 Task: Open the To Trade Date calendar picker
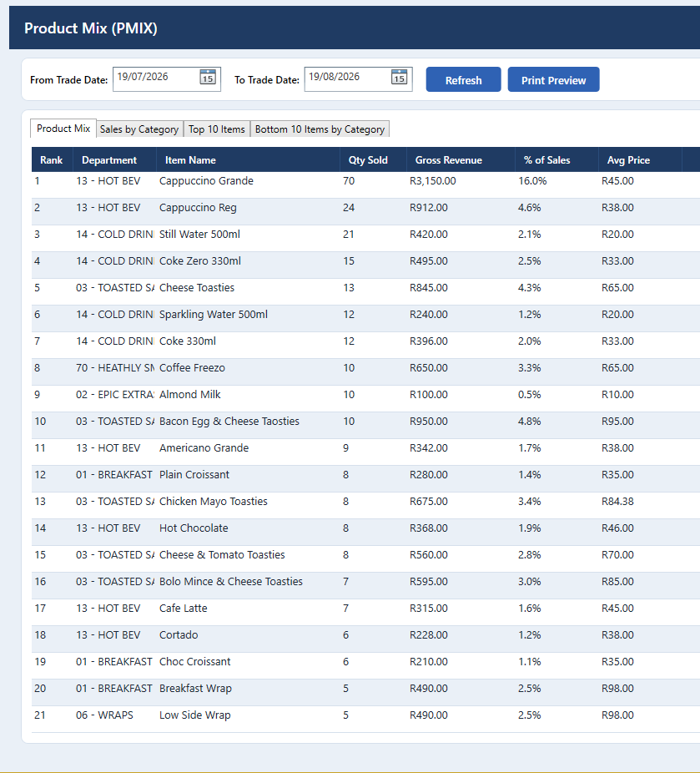tap(399, 77)
